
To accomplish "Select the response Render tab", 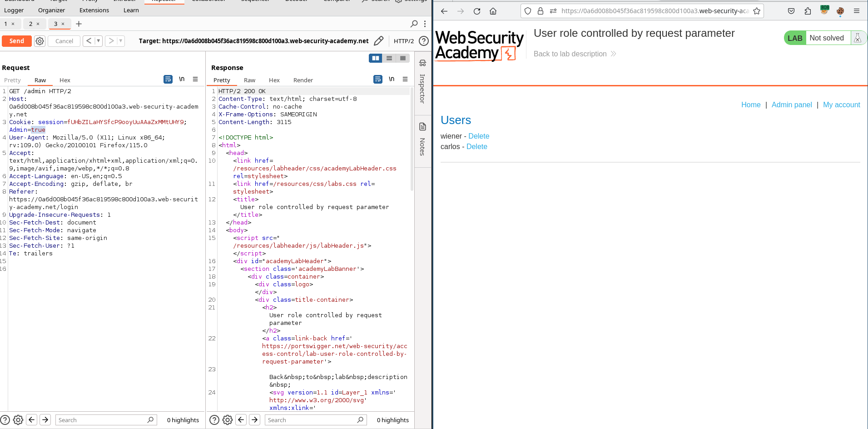I will (x=303, y=80).
